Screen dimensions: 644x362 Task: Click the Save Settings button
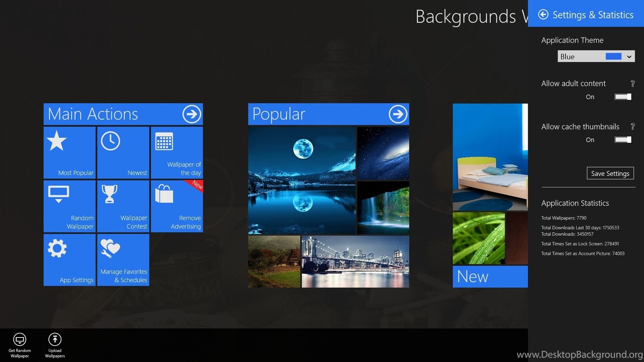(x=610, y=173)
